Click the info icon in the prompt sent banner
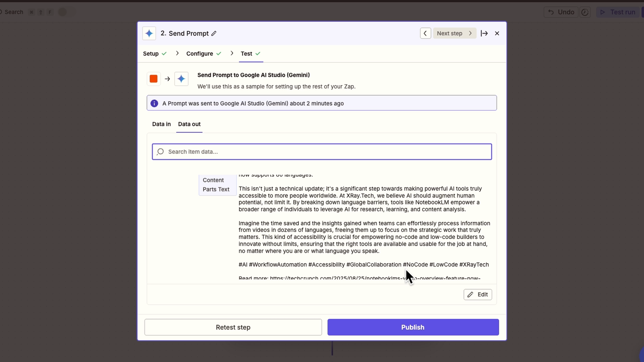 click(154, 103)
